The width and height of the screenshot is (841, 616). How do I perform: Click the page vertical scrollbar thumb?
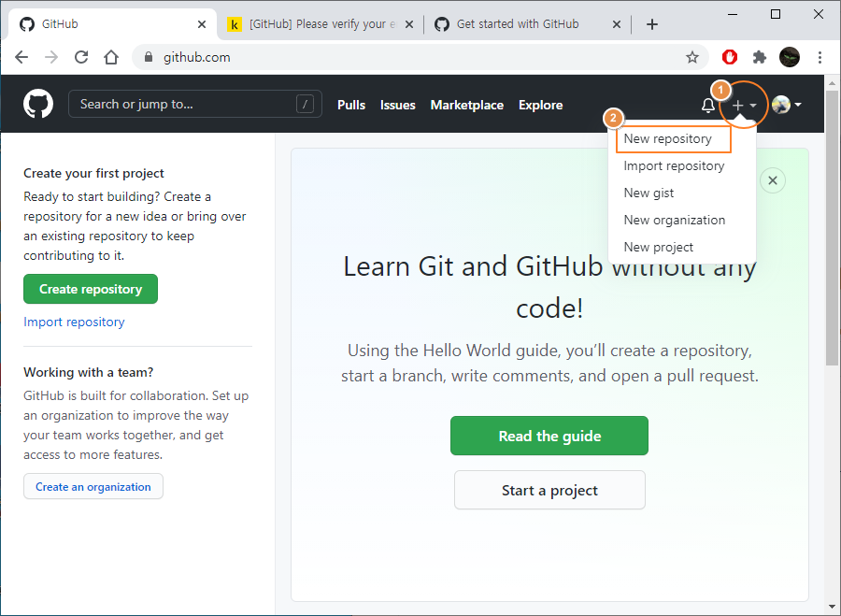tap(832, 227)
